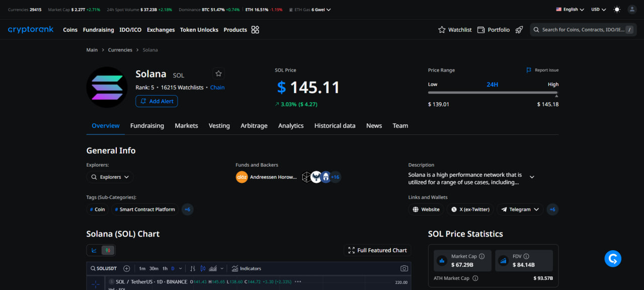Open the blue floating chat widget
The image size is (644, 290).
[x=613, y=259]
